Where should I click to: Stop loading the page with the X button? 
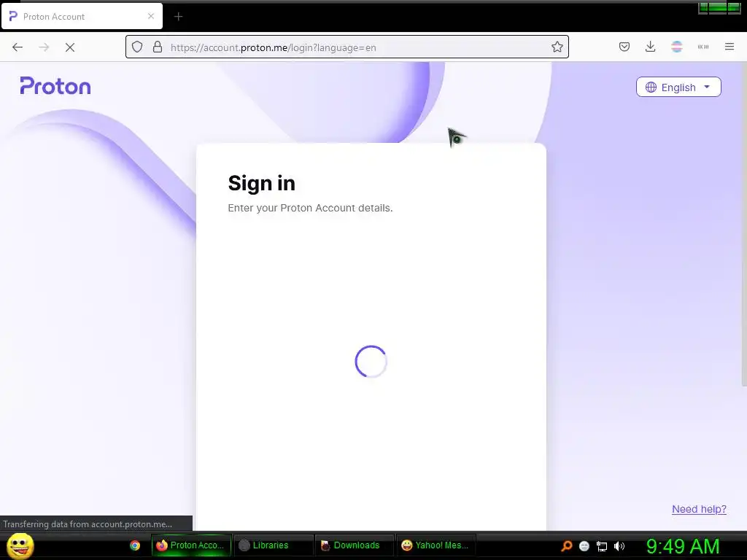point(70,47)
